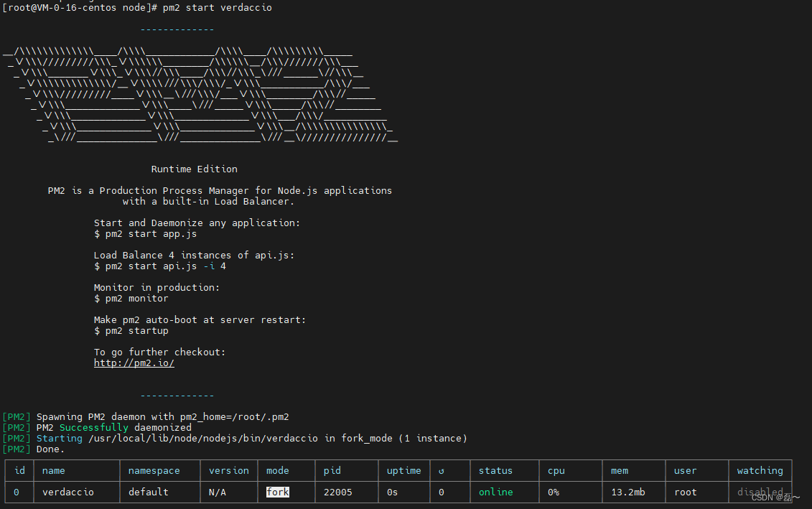Click the http://pm2.io/ hyperlink
This screenshot has height=509, width=812.
134,363
